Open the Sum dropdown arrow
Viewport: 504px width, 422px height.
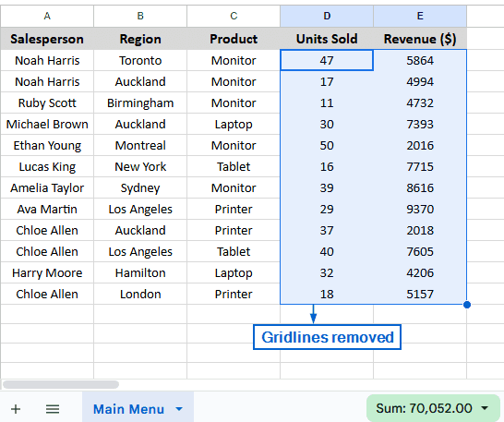coord(485,408)
